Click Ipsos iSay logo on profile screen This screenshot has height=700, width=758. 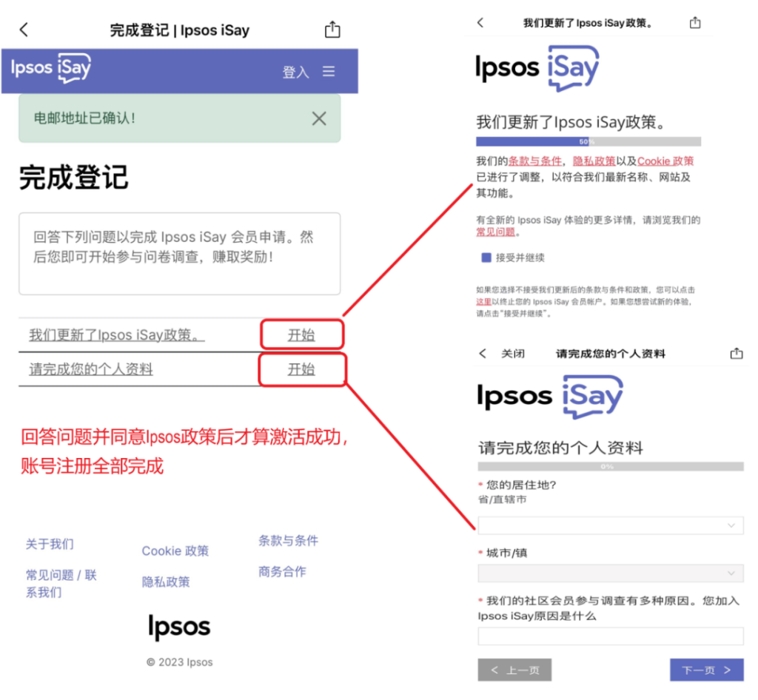550,397
